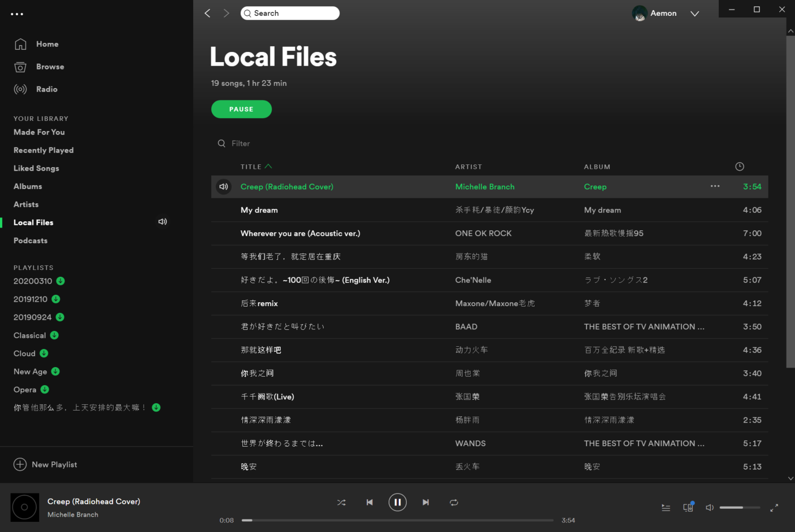Click the now-playing speaker icon beside Local Files
This screenshot has width=795, height=532.
click(x=163, y=222)
